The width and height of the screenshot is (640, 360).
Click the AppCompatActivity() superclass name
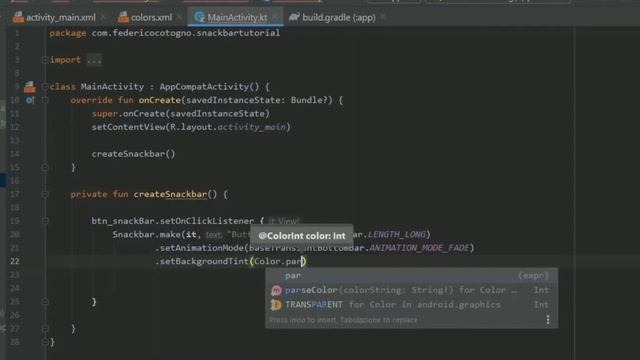coord(209,87)
